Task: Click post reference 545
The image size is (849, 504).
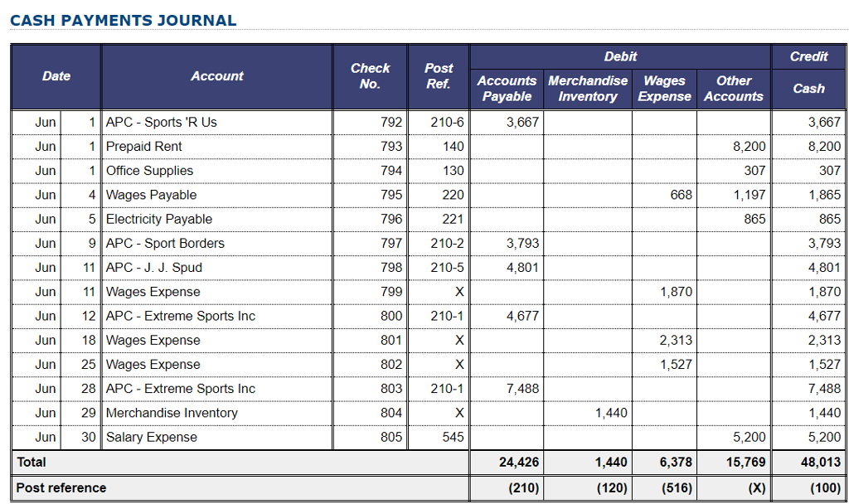Action: (454, 438)
